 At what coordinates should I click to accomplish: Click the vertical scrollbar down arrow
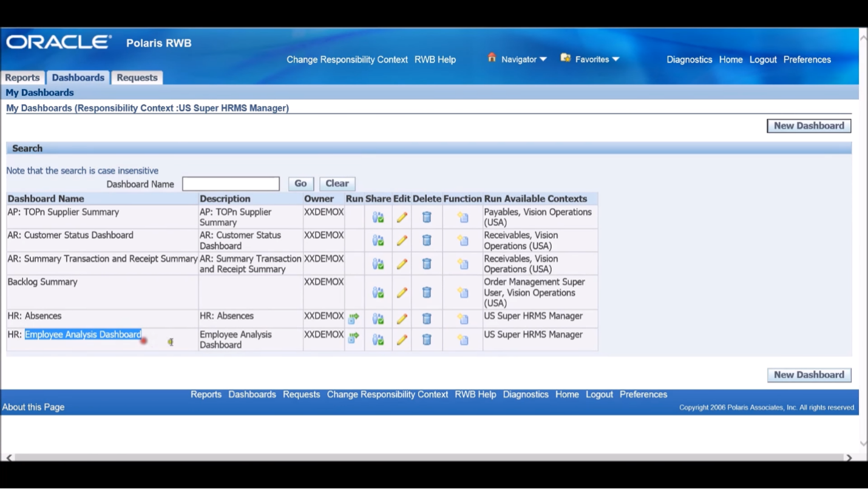coord(864,444)
